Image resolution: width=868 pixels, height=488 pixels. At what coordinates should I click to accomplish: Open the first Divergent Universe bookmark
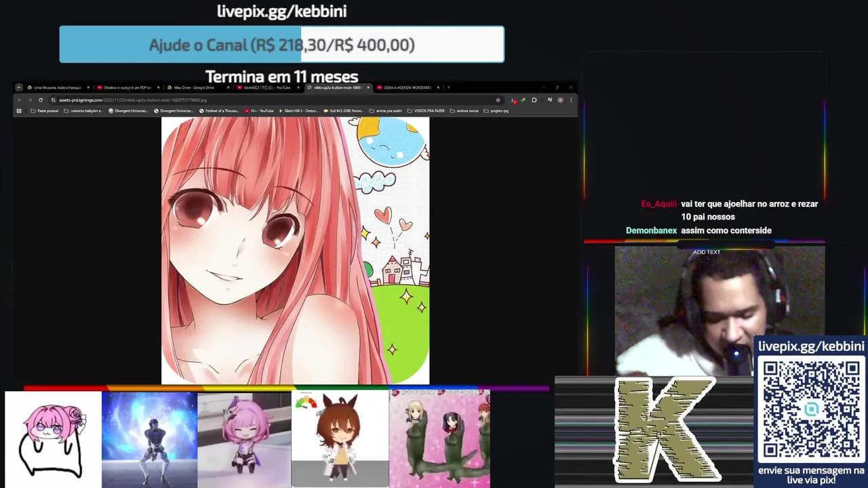[128, 110]
